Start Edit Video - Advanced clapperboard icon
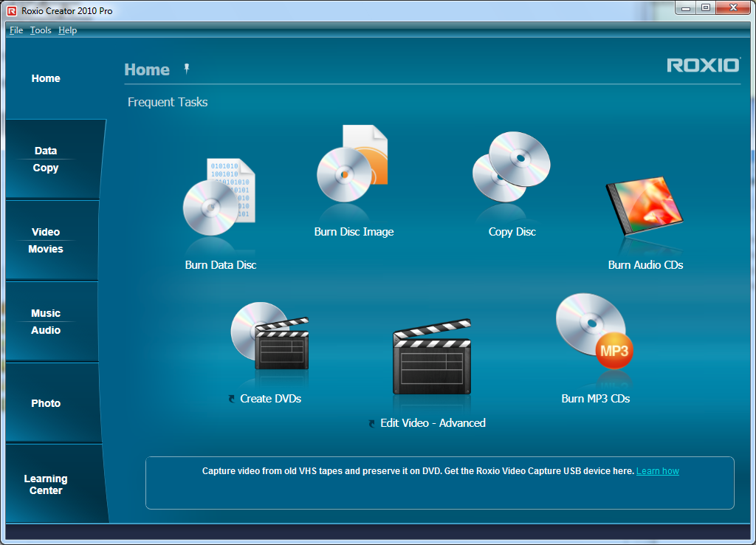 pos(432,358)
